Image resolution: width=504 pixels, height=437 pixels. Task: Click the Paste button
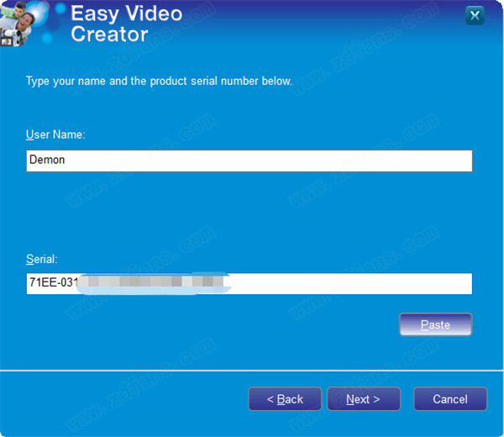click(x=435, y=324)
